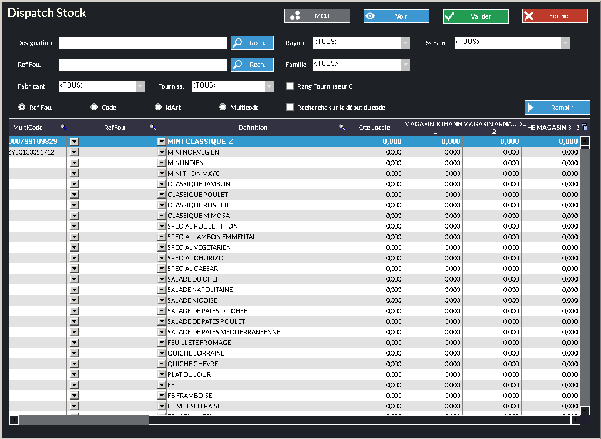Enable the Rang fournisseur 0 checkbox

290,86
